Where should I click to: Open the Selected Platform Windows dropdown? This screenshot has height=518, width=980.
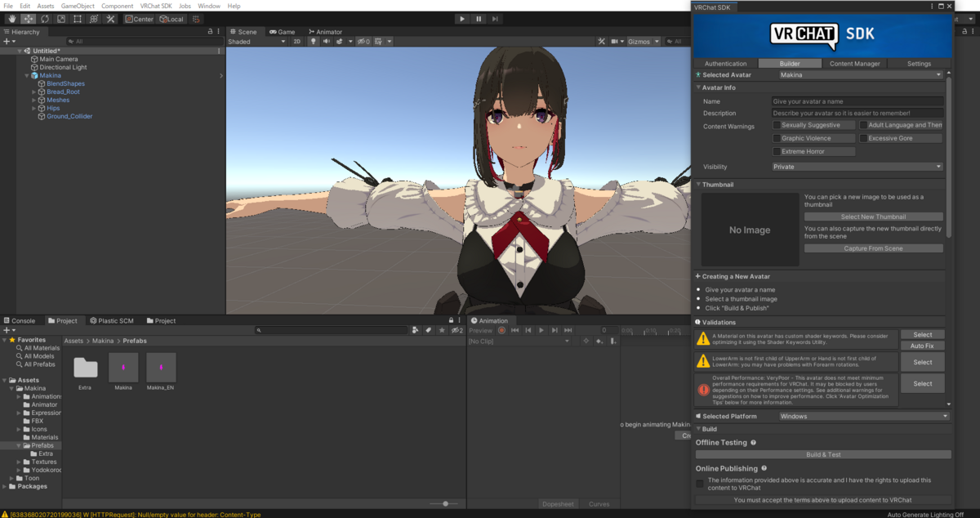coord(863,416)
